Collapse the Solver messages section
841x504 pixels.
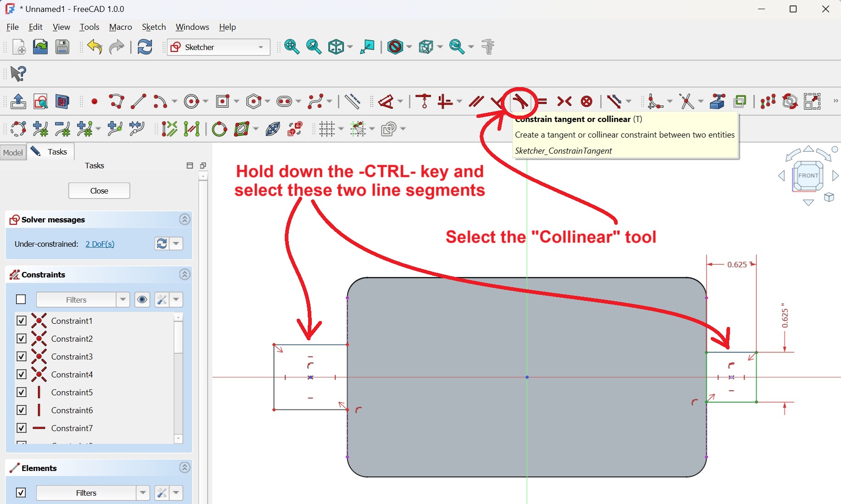click(x=184, y=220)
